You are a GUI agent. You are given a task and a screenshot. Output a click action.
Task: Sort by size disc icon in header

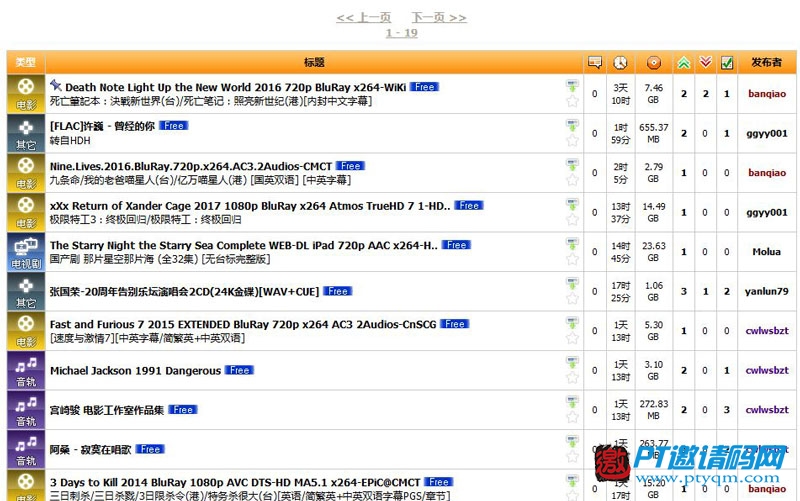tap(653, 62)
